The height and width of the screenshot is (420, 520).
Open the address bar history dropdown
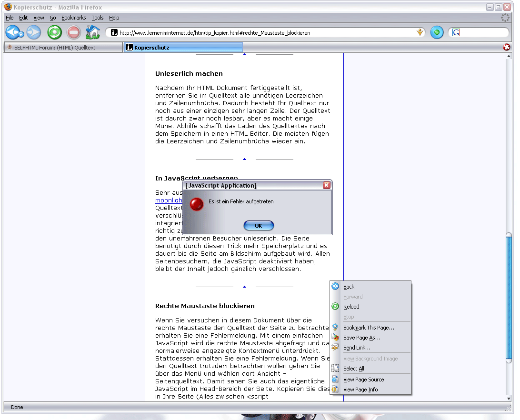click(420, 32)
